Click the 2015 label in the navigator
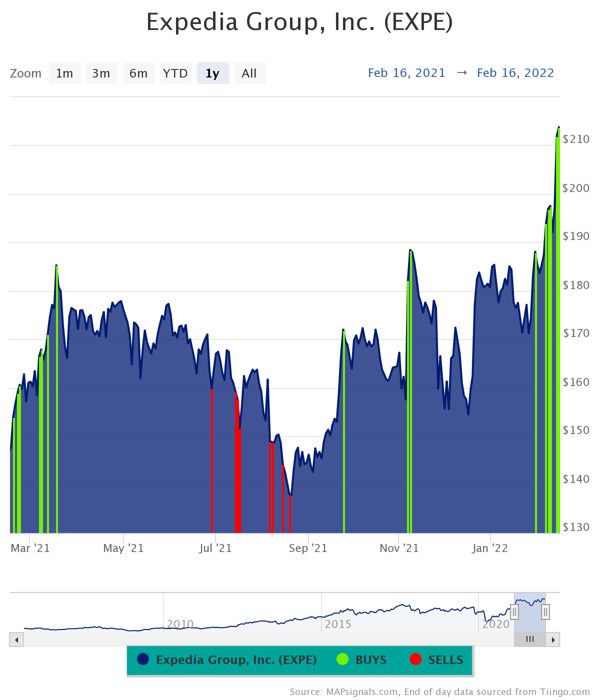This screenshot has height=700, width=600. click(338, 624)
